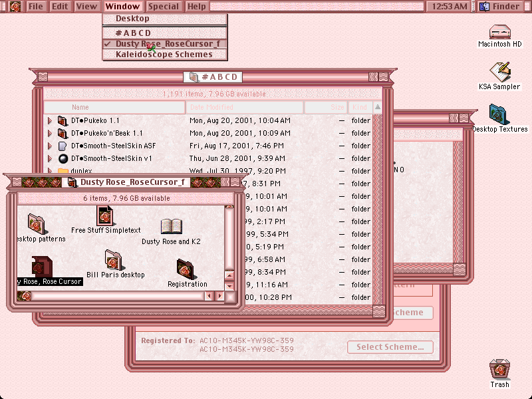Click the rose horizontal scroll thumb
The height and width of the screenshot is (399, 532).
(x=25, y=296)
